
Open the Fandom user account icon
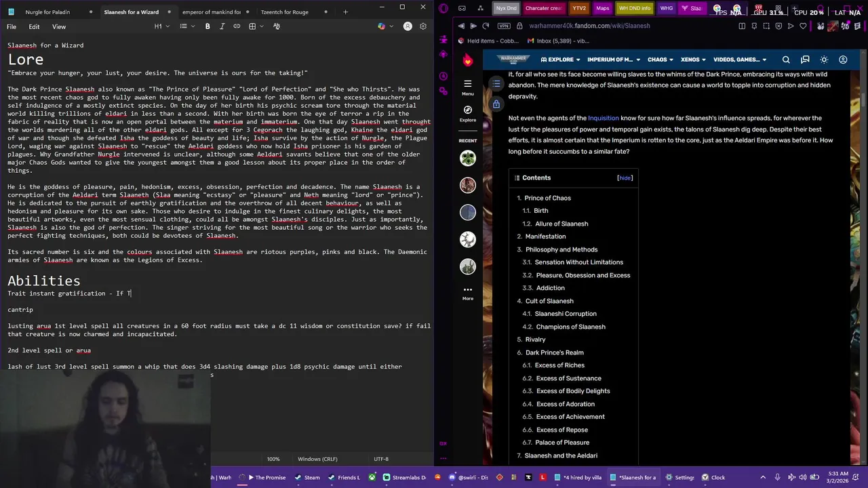coord(843,60)
